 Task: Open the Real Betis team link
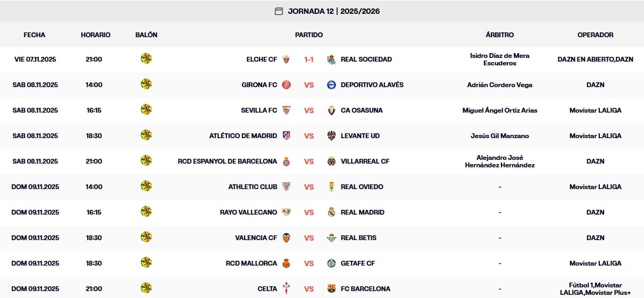(x=358, y=238)
